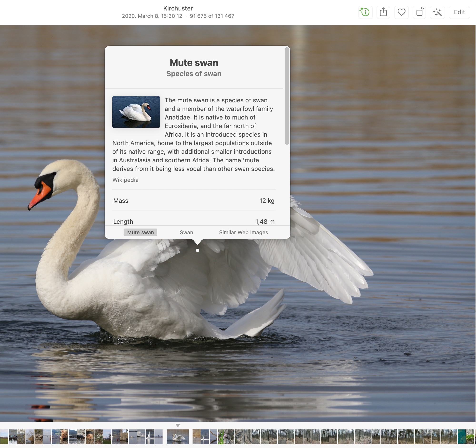This screenshot has height=448, width=476.
Task: Open the Similar Web Images tab
Action: coord(244,233)
